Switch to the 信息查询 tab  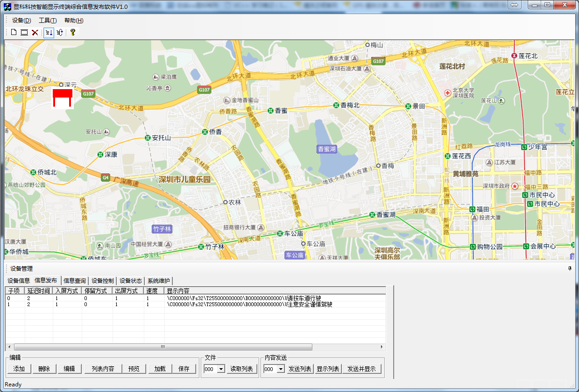click(x=75, y=280)
